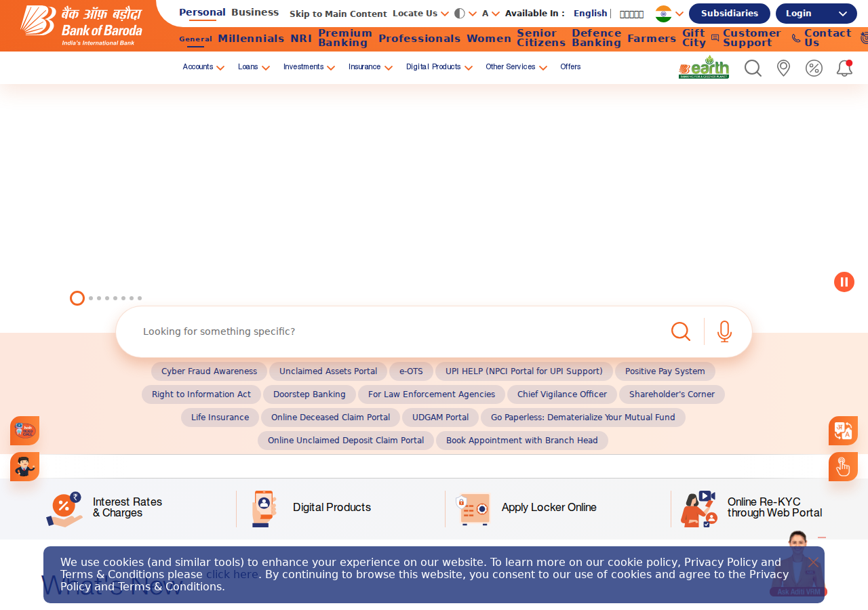The height and width of the screenshot is (610, 868).
Task: Open the Life Insurance chip
Action: pyautogui.click(x=220, y=418)
